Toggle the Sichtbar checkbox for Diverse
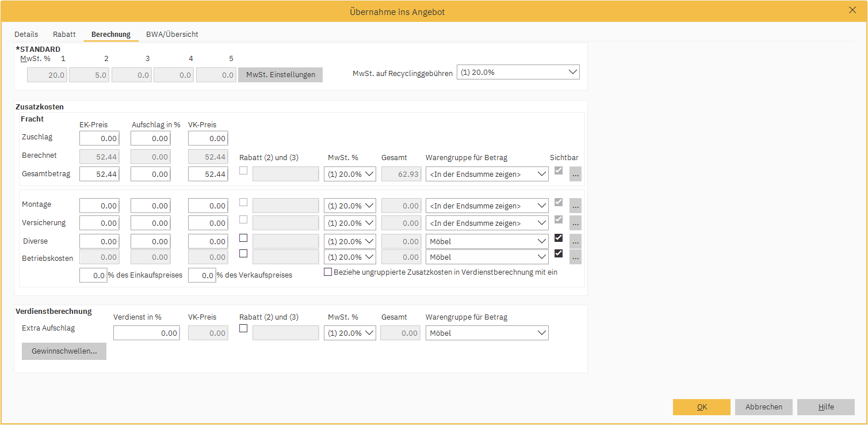Viewport: 868px width, 425px height. pos(558,238)
